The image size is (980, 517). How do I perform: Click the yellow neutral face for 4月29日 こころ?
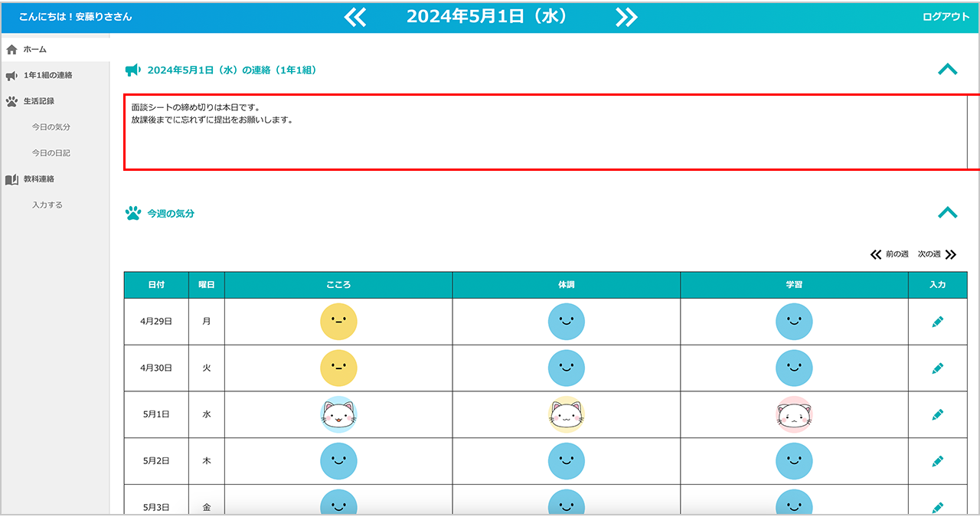(x=338, y=322)
